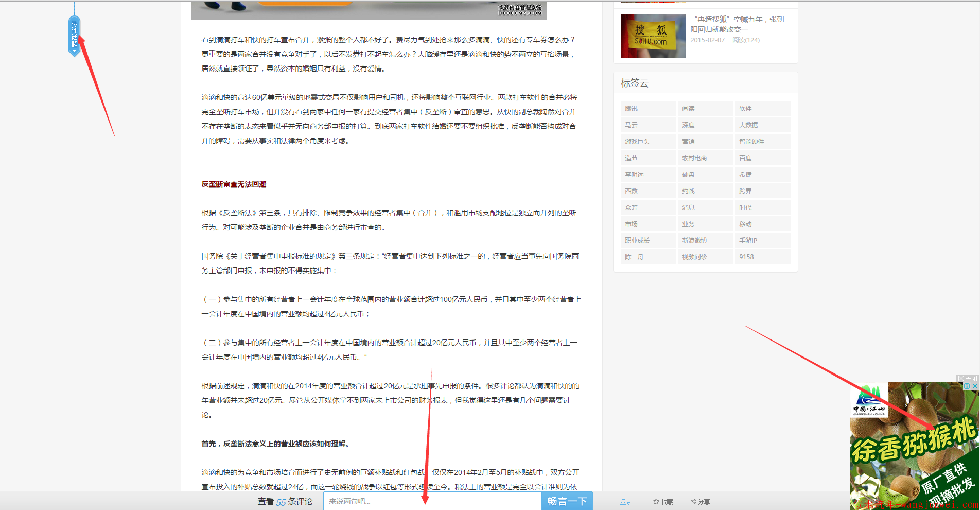Screen dimensions: 980x510
Task: Select the 腾讯 tag
Action: [649, 108]
